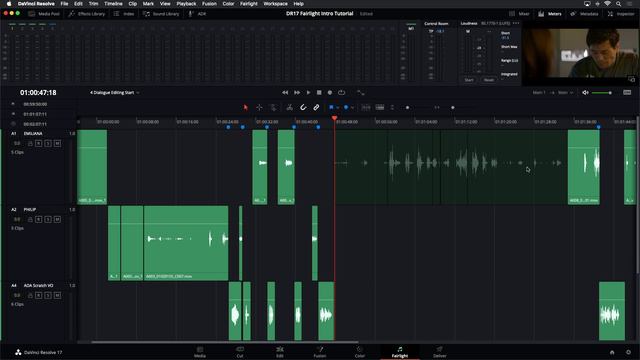Click the rewind transport button
The height and width of the screenshot is (360, 640).
pos(285,93)
